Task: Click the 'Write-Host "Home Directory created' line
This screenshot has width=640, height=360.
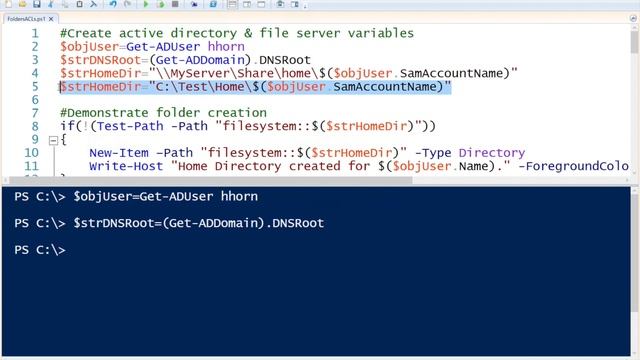Action: coord(359,166)
